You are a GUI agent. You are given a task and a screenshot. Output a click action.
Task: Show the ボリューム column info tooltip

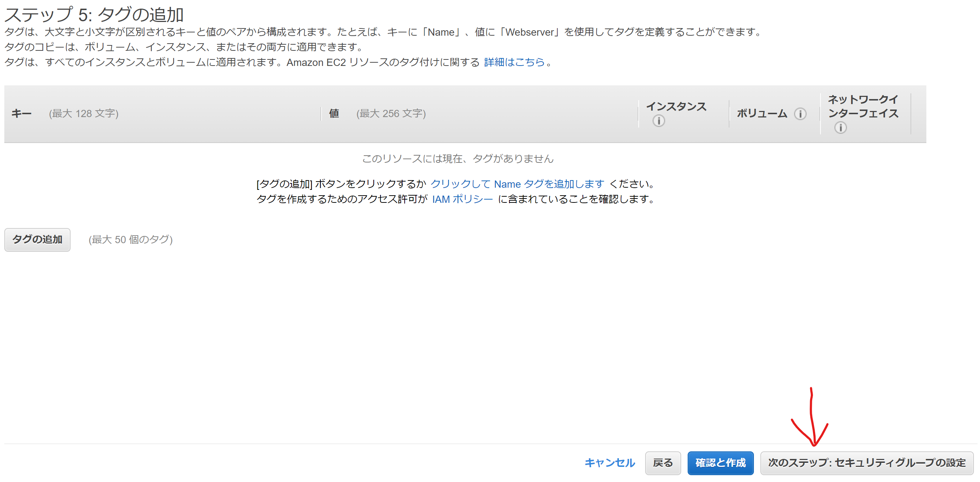[800, 113]
